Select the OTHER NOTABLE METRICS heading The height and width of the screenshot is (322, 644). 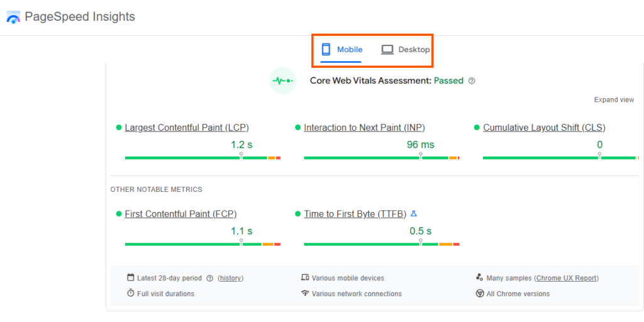coord(156,189)
